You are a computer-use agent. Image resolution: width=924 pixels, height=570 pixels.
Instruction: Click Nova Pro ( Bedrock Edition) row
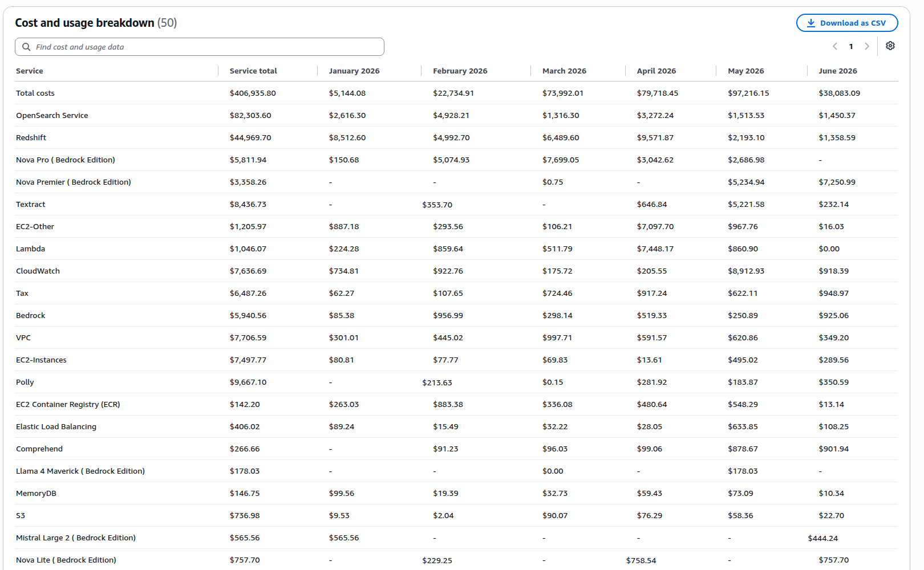[x=66, y=160]
